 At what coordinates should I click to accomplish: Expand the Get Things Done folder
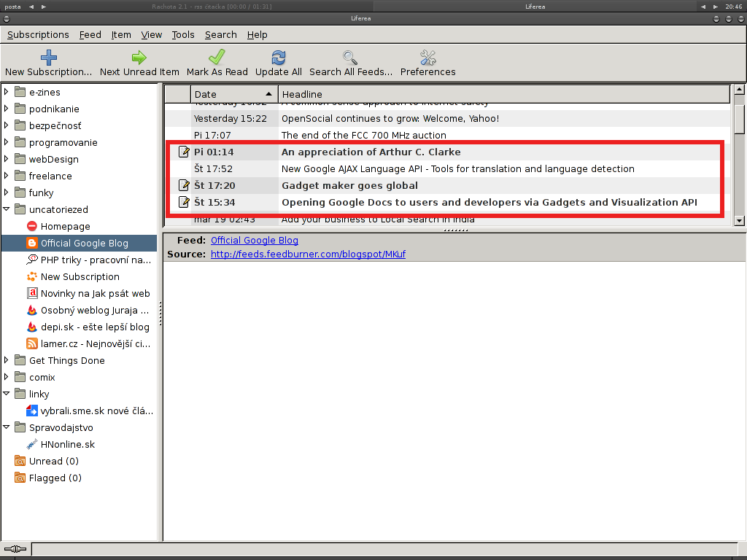pyautogui.click(x=6, y=360)
